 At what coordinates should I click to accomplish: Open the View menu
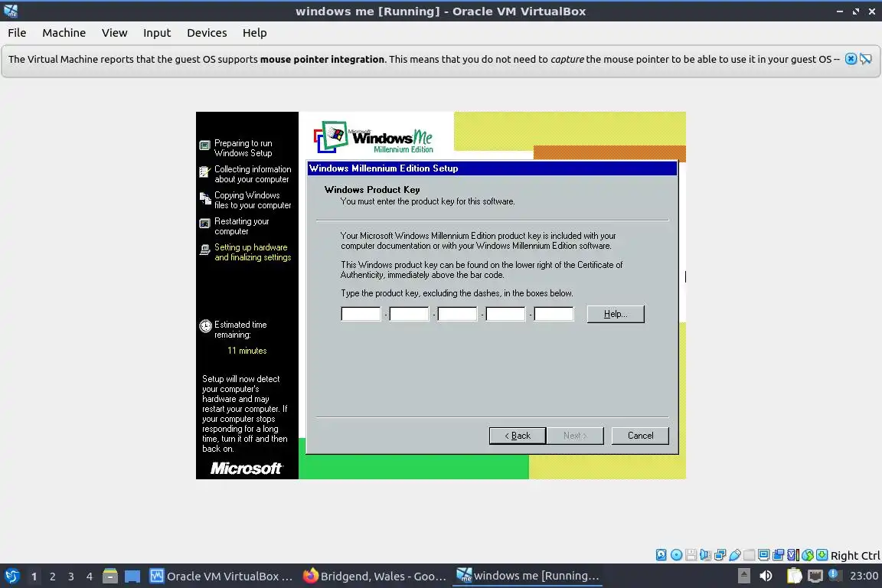coord(114,33)
